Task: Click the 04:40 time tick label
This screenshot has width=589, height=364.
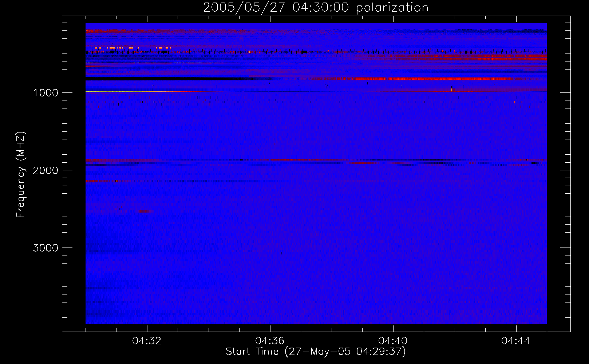Action: click(393, 341)
